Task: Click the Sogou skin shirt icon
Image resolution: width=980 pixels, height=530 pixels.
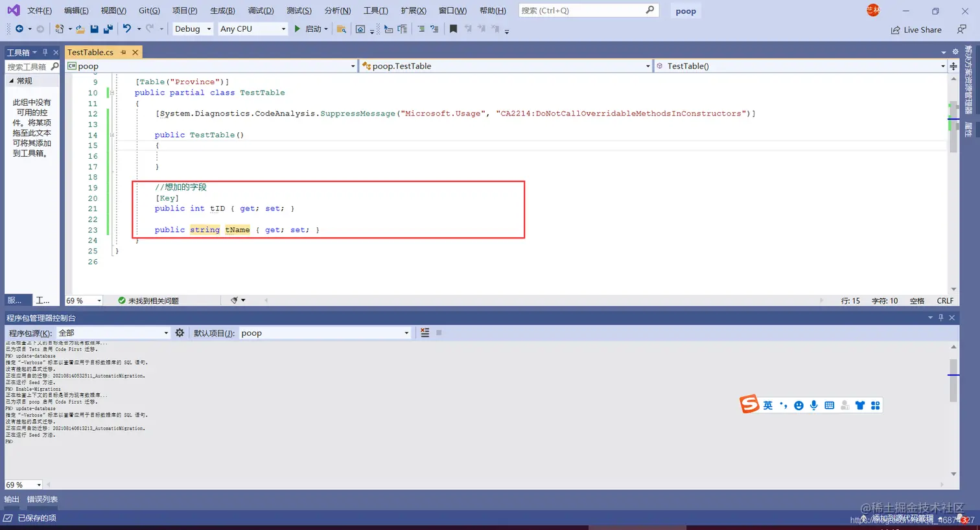Action: tap(860, 406)
